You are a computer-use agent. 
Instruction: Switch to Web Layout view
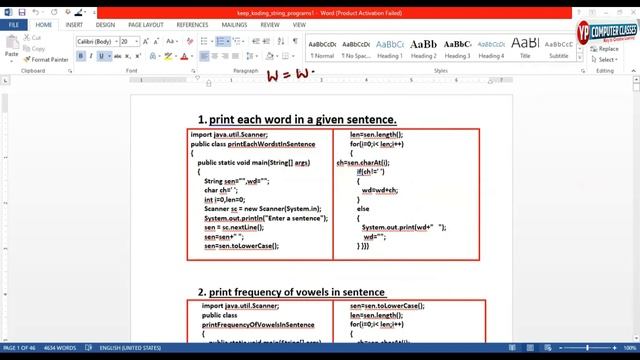tap(548, 348)
